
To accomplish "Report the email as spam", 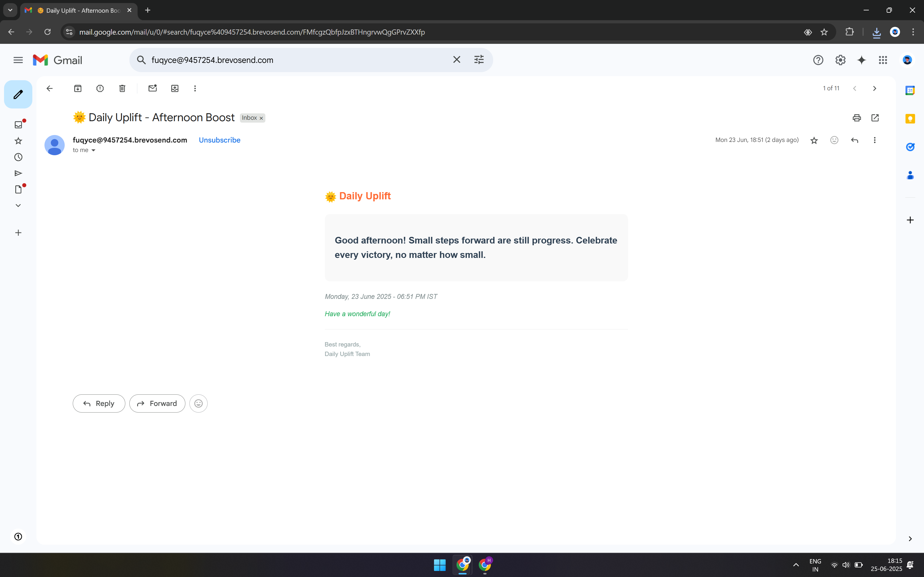I will [x=100, y=89].
